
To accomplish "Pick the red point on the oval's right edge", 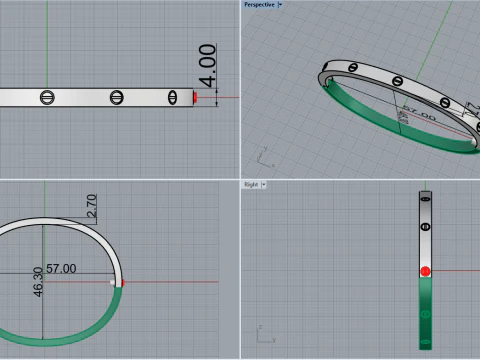I will [x=123, y=283].
